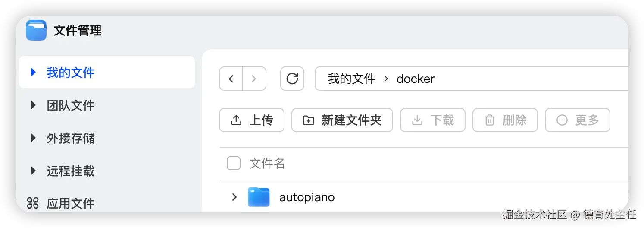The height and width of the screenshot is (228, 644).
Task: Expand the 团队文件 tree arrow
Action: coord(33,105)
